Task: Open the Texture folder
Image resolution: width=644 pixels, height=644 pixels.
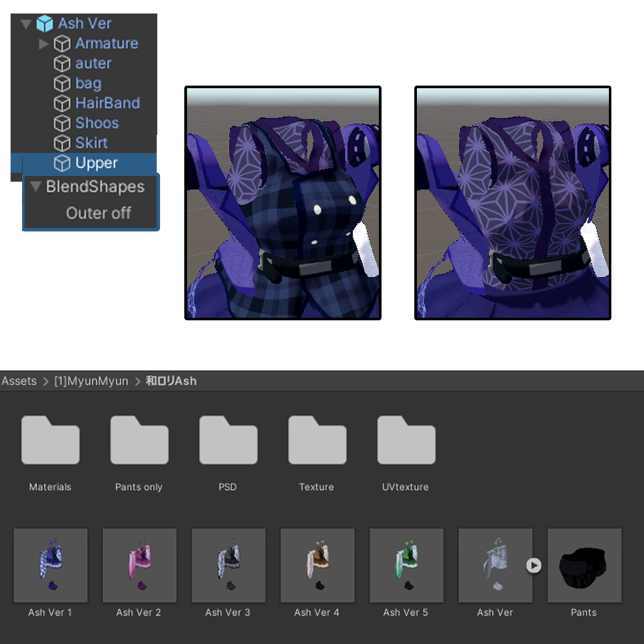Action: 317,440
